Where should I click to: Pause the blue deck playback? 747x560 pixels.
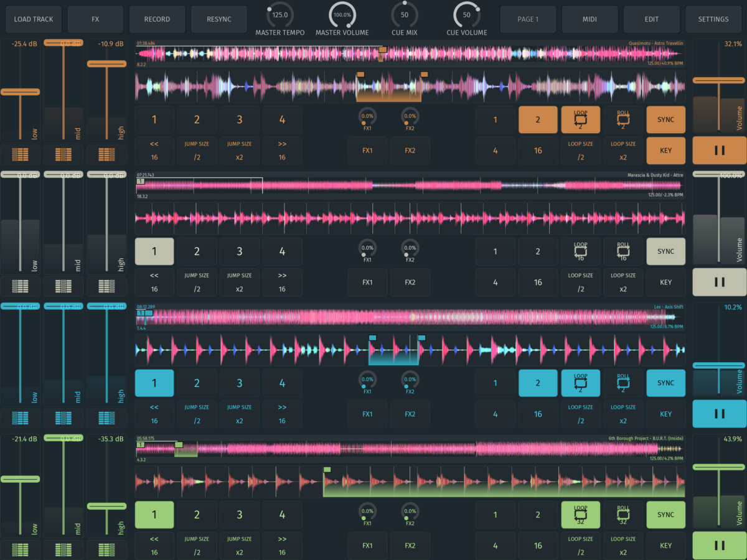click(720, 414)
